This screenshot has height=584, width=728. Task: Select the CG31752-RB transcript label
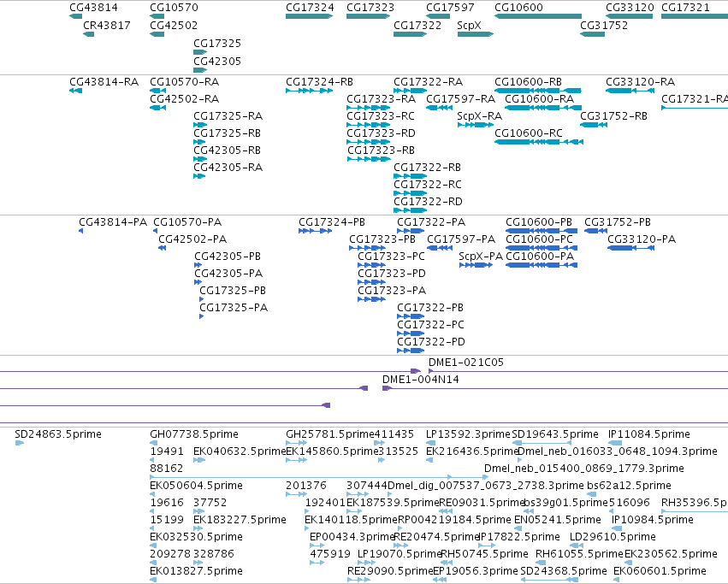[x=613, y=116]
